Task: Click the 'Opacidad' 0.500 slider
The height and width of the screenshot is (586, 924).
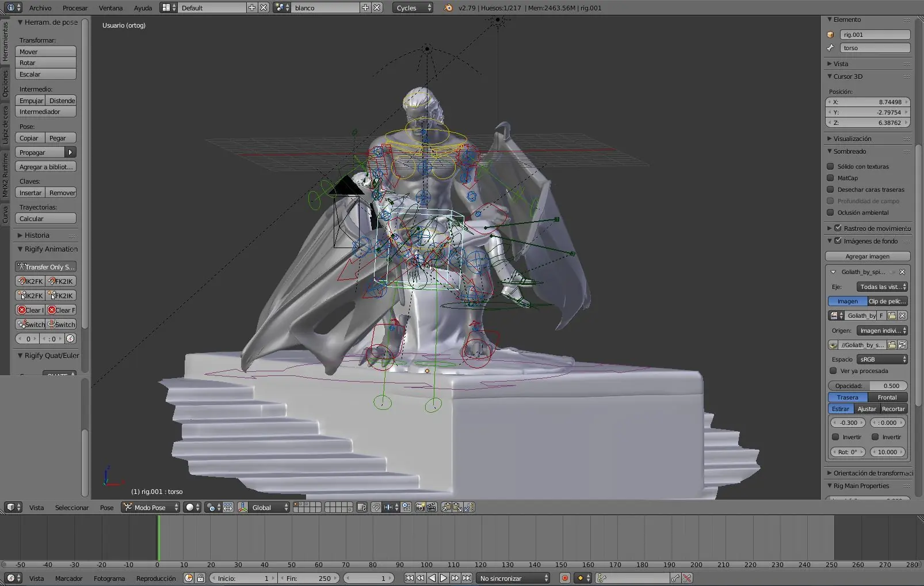Action: coord(868,386)
